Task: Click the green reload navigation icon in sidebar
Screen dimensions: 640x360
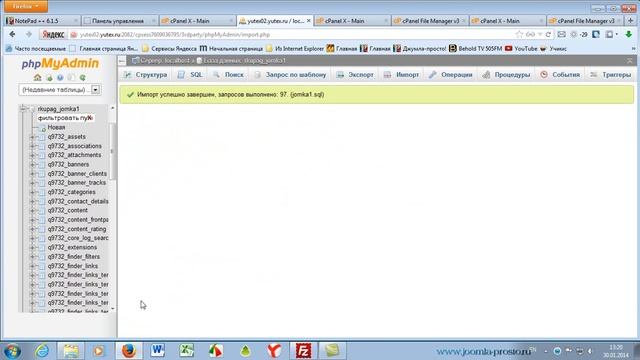Action: pos(82,78)
